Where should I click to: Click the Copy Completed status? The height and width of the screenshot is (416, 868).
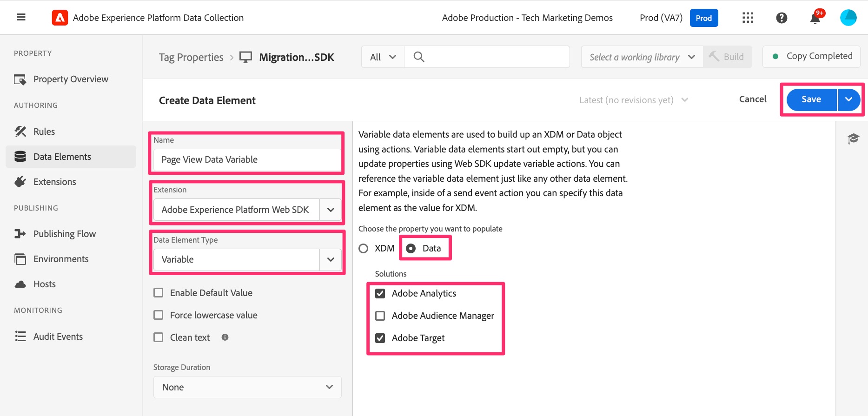click(812, 56)
